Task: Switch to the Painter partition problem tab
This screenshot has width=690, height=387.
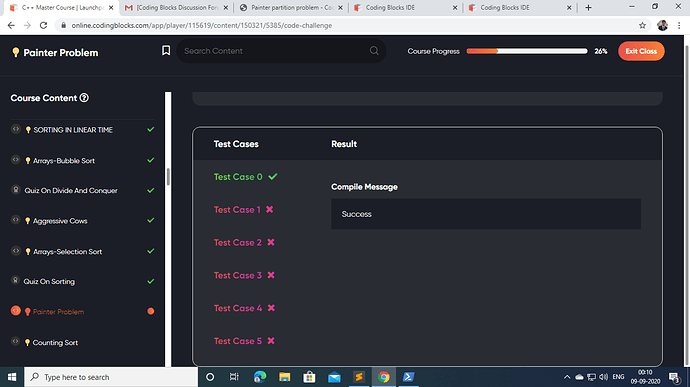Action: tap(291, 7)
